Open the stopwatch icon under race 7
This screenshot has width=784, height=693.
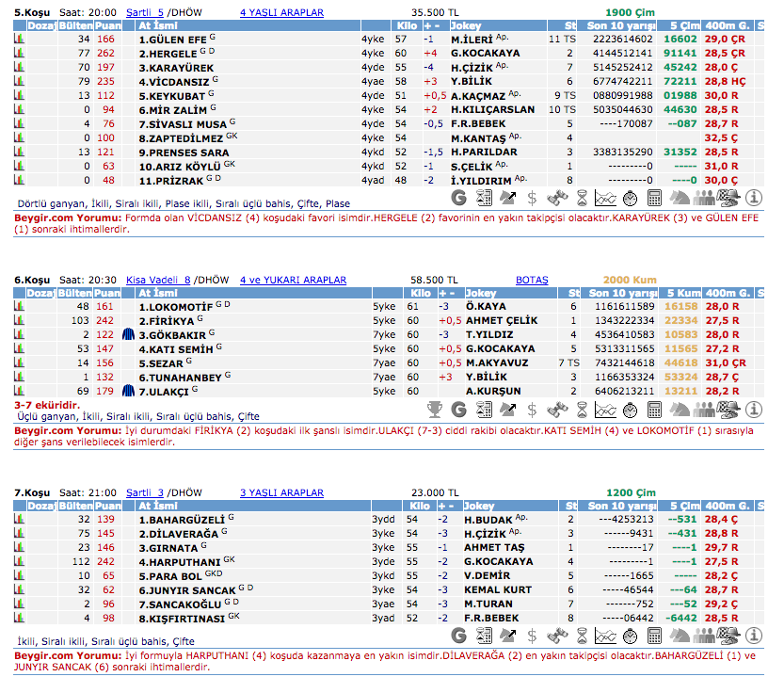[631, 636]
